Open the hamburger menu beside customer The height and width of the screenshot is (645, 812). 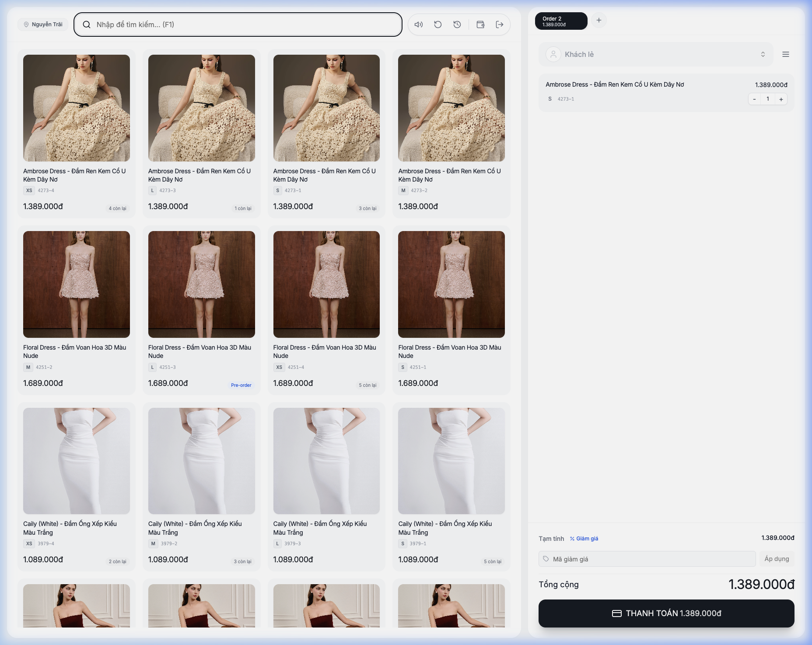tap(786, 54)
